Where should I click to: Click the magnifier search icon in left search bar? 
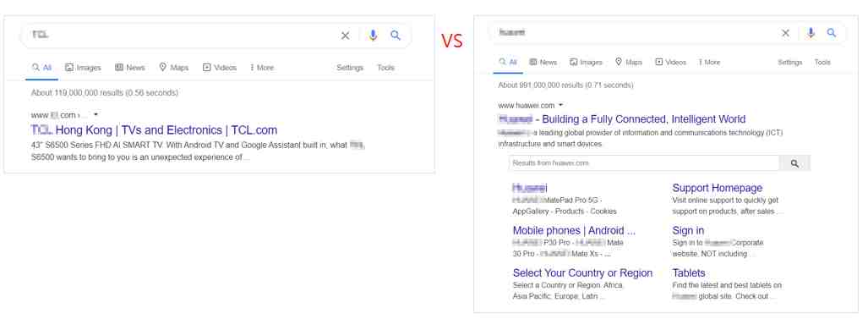tap(396, 36)
